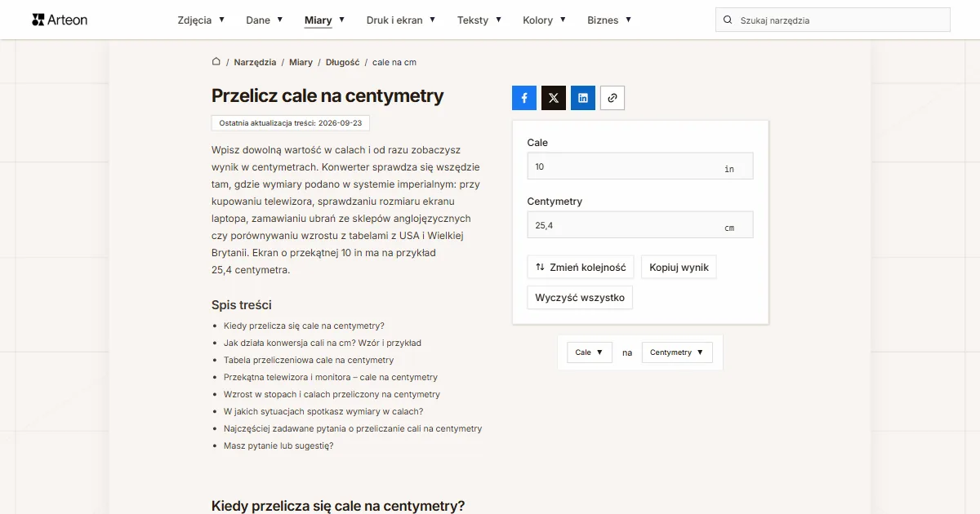Expand the Centymetry target unit selector

tap(677, 352)
